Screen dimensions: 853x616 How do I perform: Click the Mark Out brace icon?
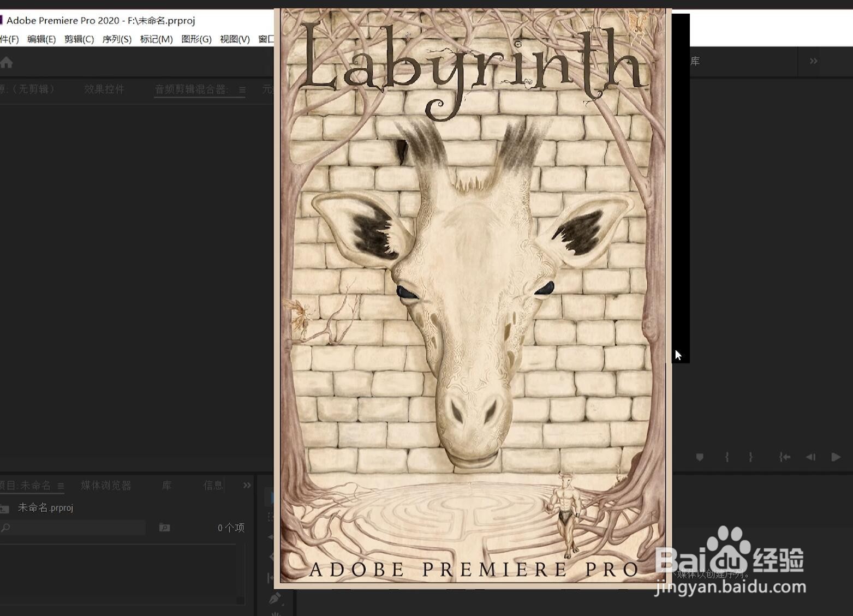751,457
